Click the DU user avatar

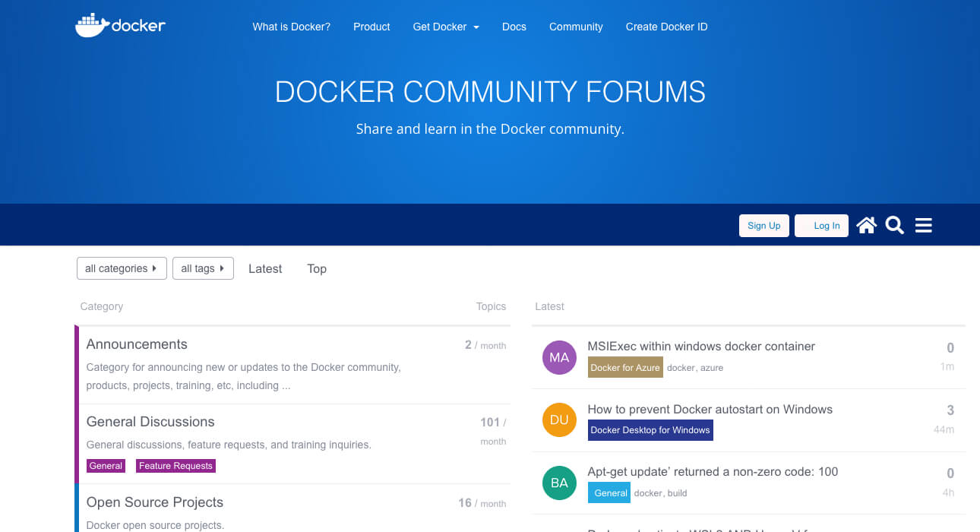pos(559,420)
